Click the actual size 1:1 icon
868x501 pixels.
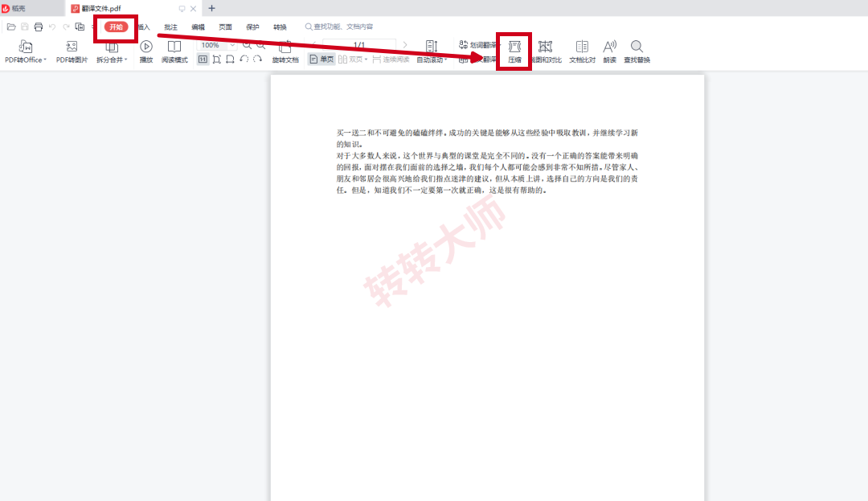(x=203, y=60)
